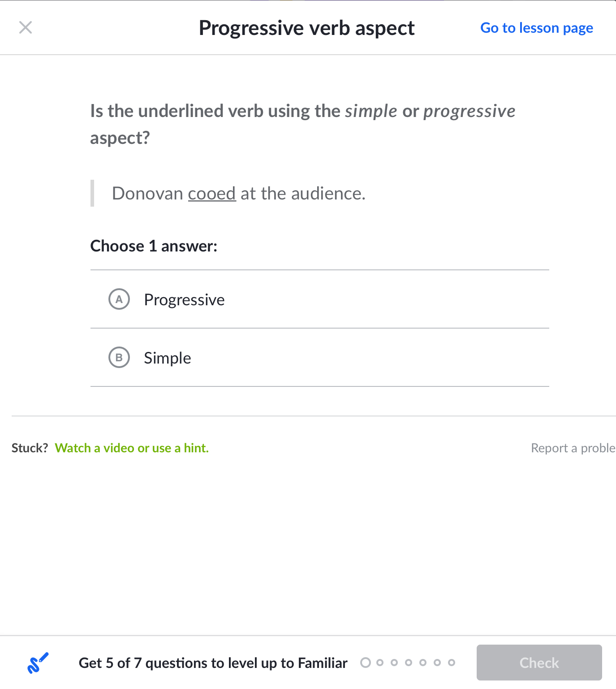616x689 pixels.
Task: Click the "Stuck?" label
Action: [30, 448]
